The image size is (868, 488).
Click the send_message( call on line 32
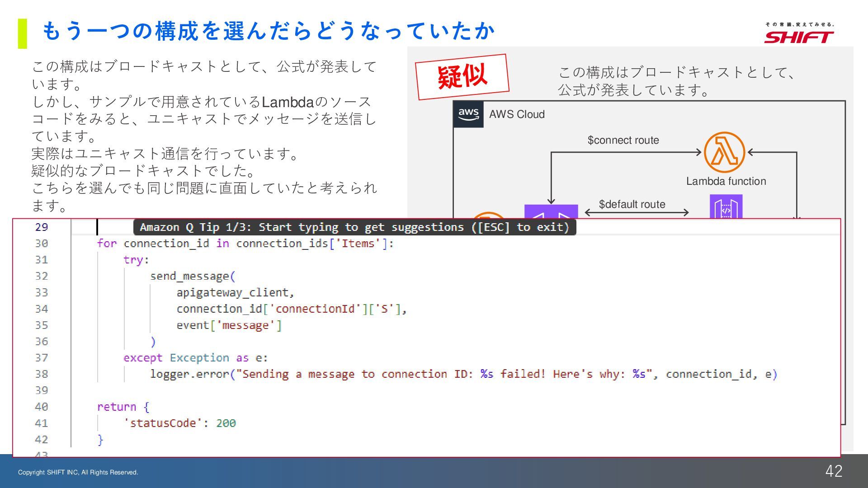pos(193,276)
